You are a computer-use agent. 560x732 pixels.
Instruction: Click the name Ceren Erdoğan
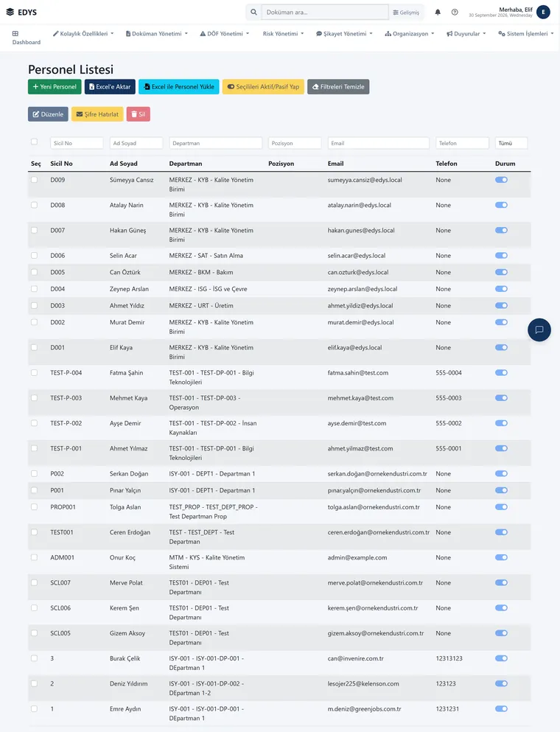pyautogui.click(x=130, y=532)
